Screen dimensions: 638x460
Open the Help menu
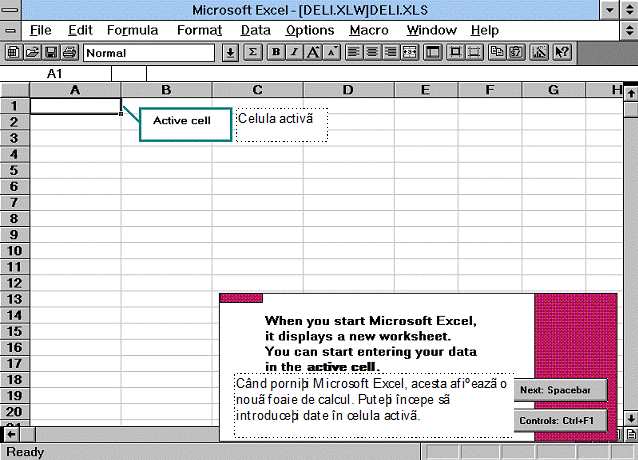485,30
